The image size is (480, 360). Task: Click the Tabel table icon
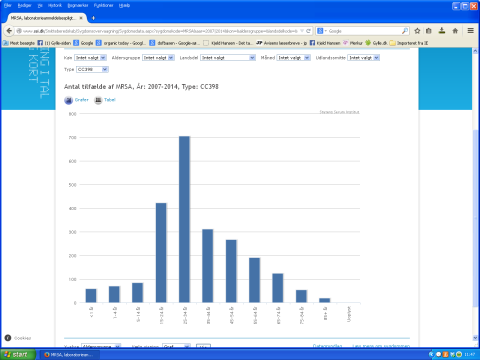point(98,100)
